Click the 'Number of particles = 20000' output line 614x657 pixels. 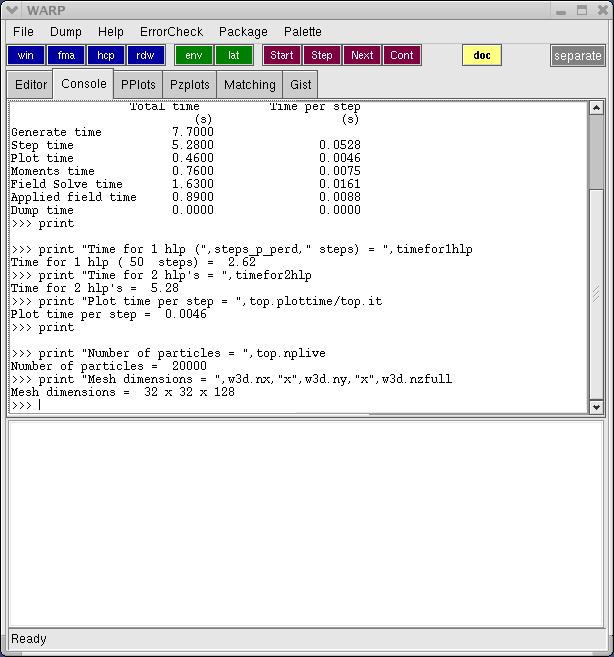109,366
